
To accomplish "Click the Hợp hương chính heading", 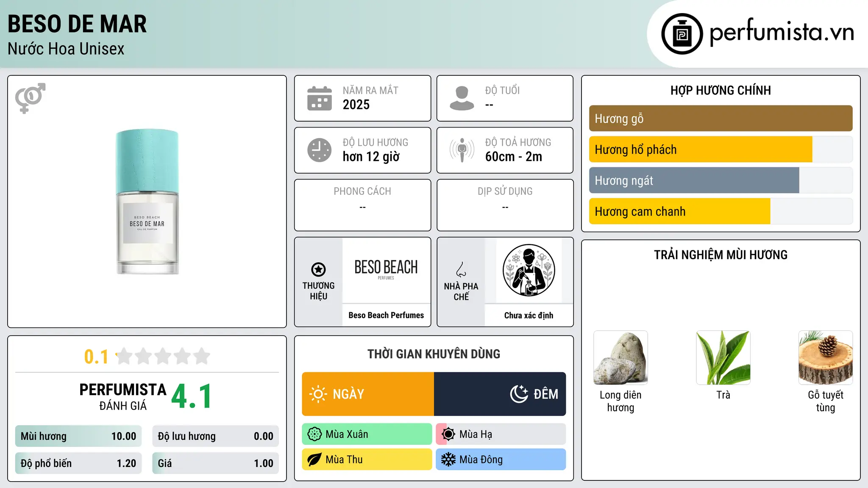I will [721, 90].
